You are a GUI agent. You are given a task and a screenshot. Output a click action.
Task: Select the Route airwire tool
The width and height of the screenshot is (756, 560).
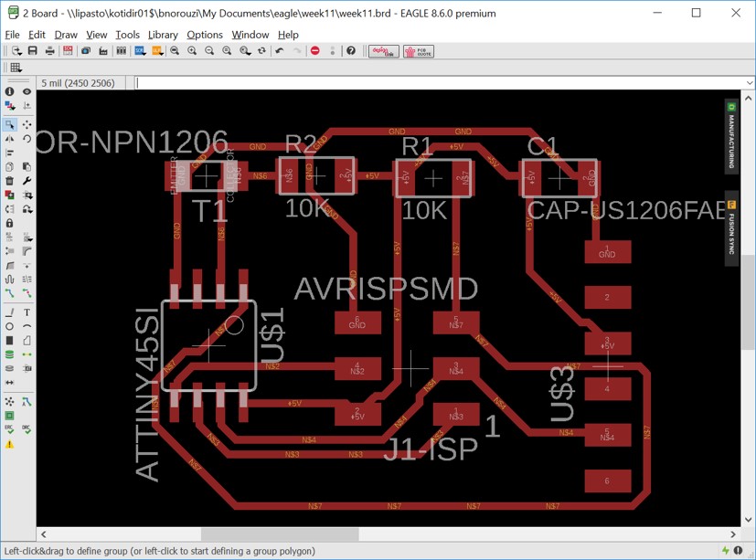click(10, 293)
